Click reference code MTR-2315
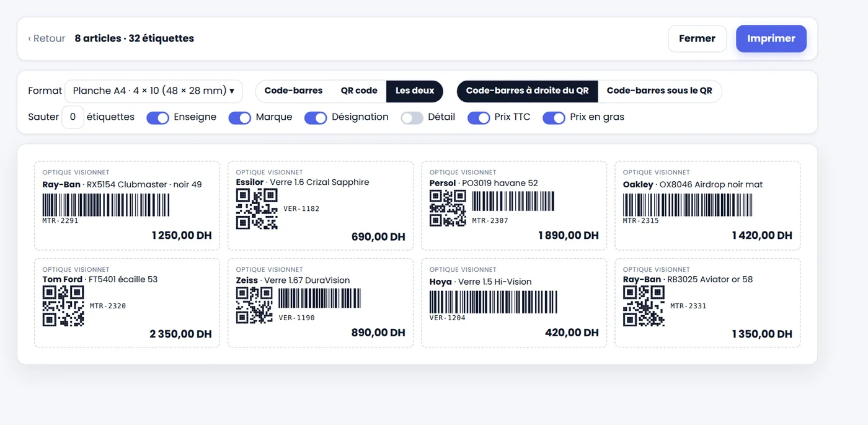Image resolution: width=868 pixels, height=425 pixels. point(641,220)
